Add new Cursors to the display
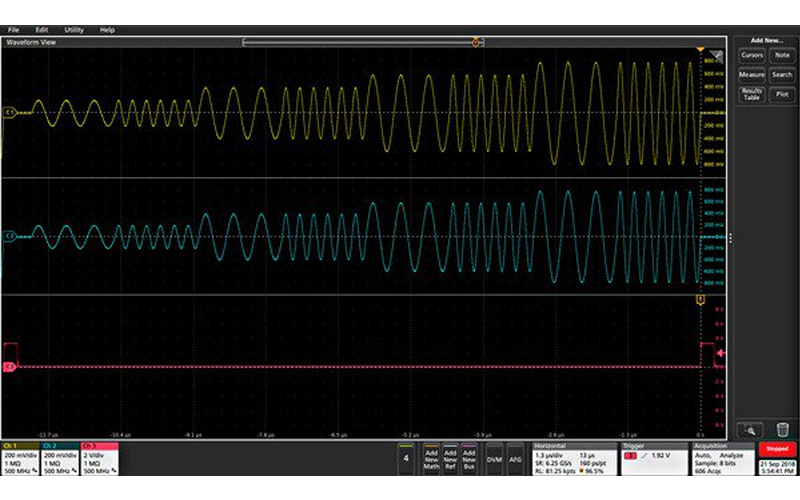 (752, 55)
